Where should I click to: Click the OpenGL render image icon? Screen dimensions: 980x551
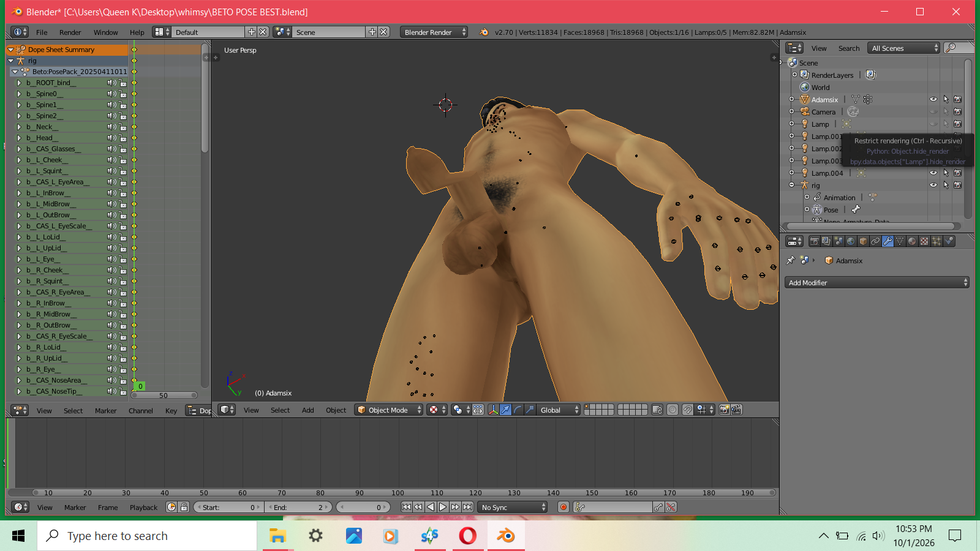724,410
